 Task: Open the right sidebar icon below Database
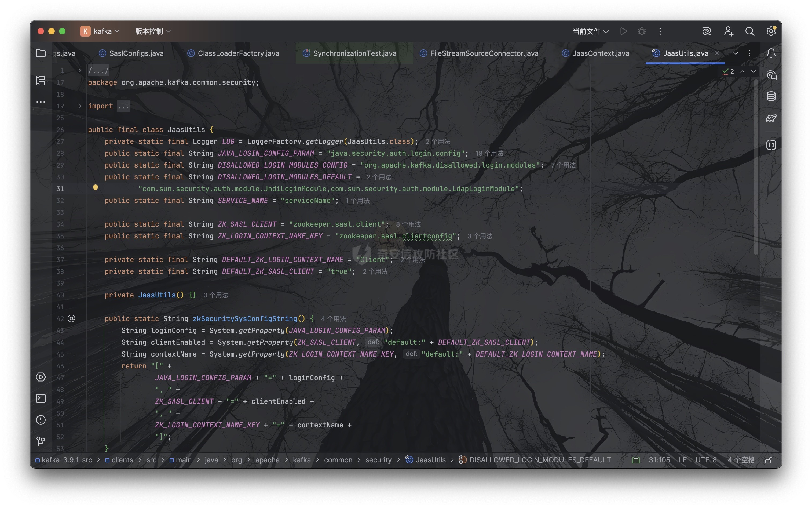click(x=771, y=118)
